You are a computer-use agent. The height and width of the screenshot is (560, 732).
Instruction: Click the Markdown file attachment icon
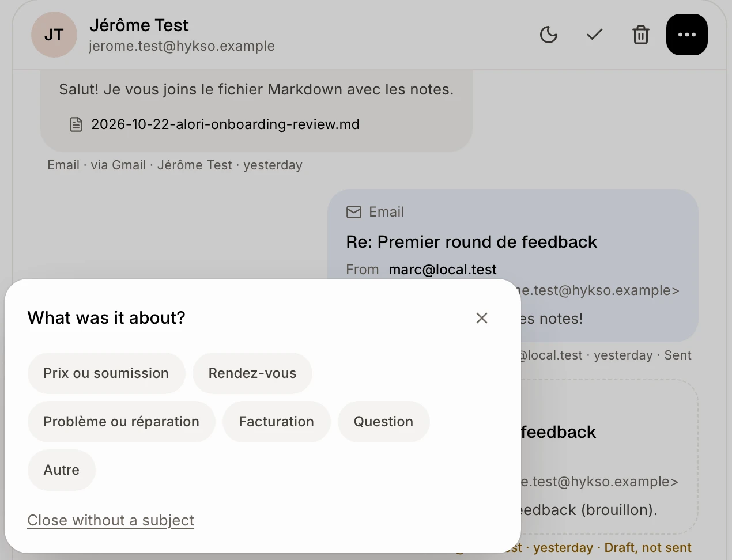(x=76, y=124)
